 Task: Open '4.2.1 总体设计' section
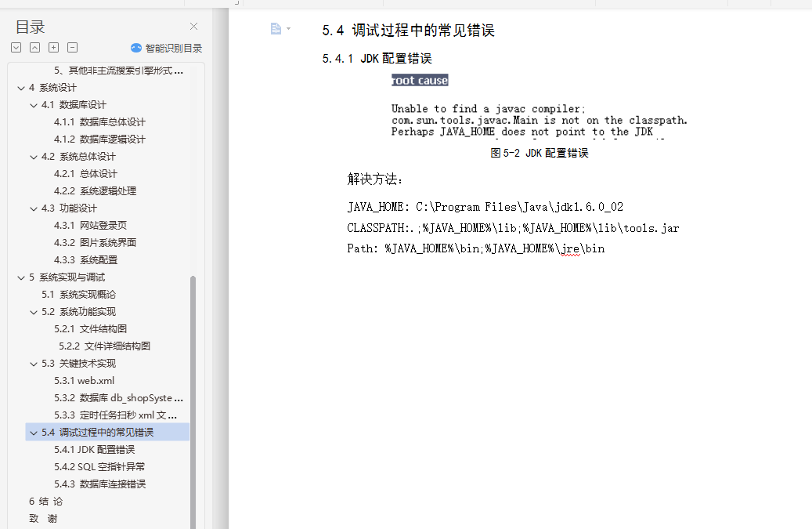coord(85,173)
